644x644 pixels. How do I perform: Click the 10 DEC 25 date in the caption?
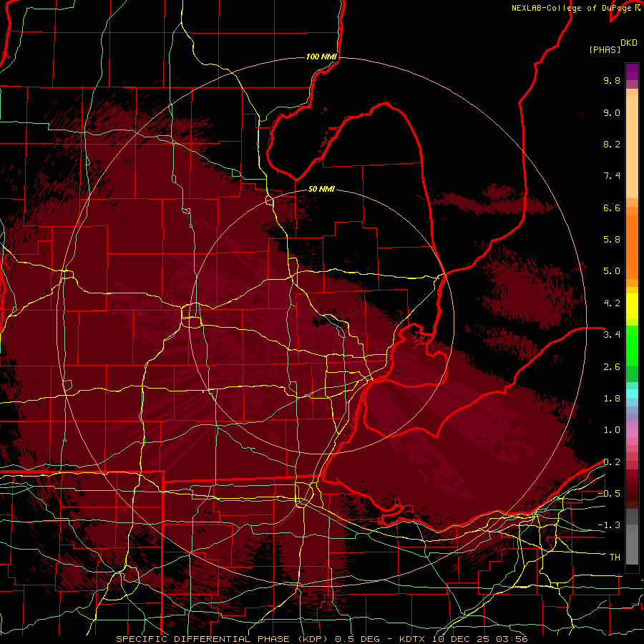[462, 639]
